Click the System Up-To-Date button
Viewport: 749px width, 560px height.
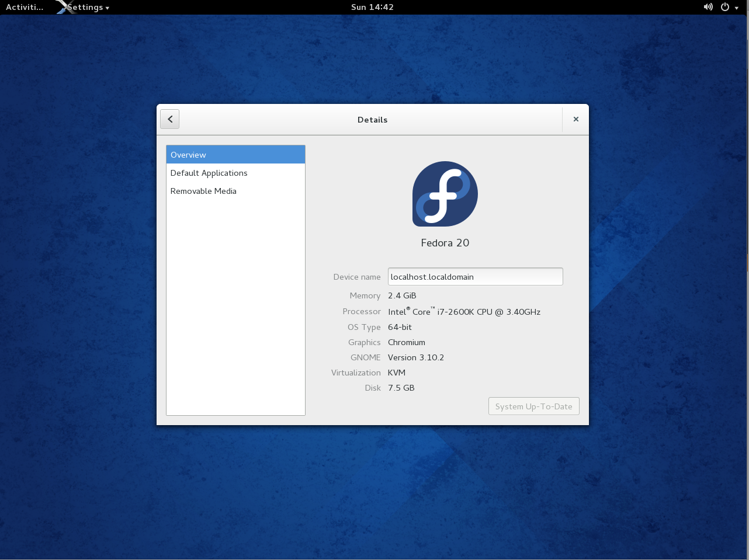coord(534,406)
